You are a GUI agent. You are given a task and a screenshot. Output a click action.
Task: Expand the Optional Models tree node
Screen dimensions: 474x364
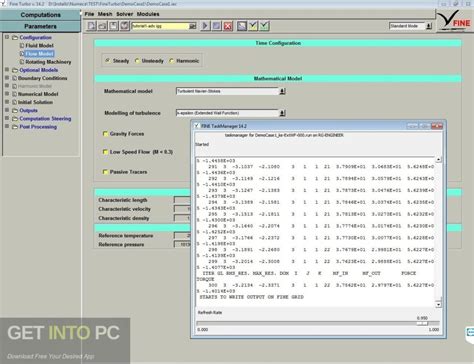click(x=7, y=70)
